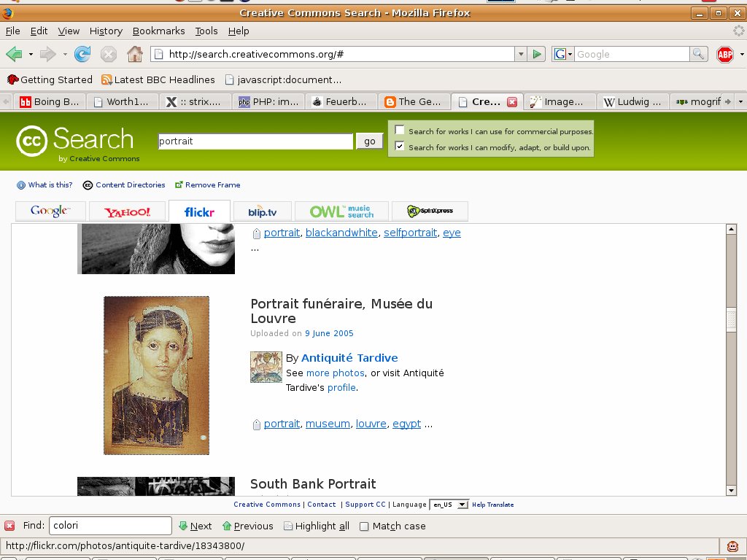
Task: Click the URL address bar
Action: pyautogui.click(x=333, y=54)
